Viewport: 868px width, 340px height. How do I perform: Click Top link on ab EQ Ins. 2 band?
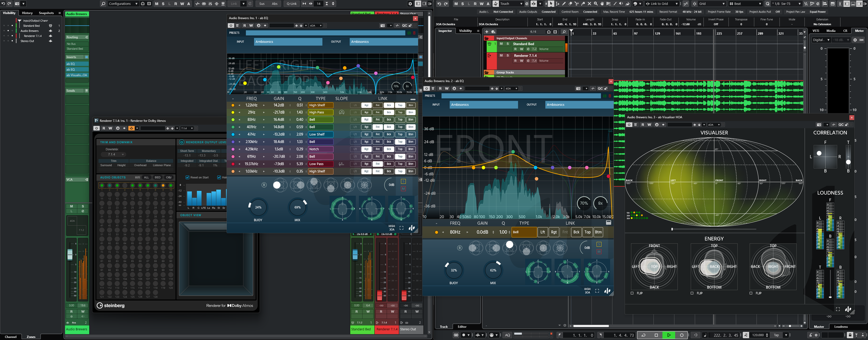tap(587, 232)
